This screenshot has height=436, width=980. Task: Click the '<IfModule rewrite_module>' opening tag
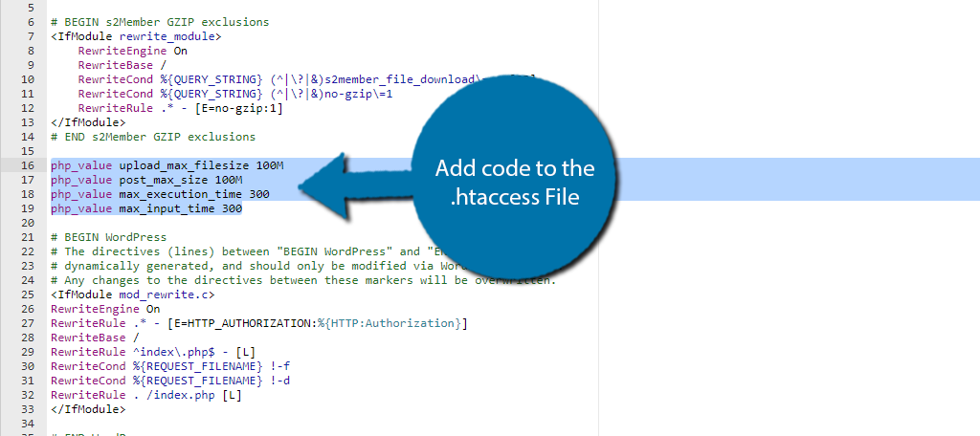click(x=136, y=36)
